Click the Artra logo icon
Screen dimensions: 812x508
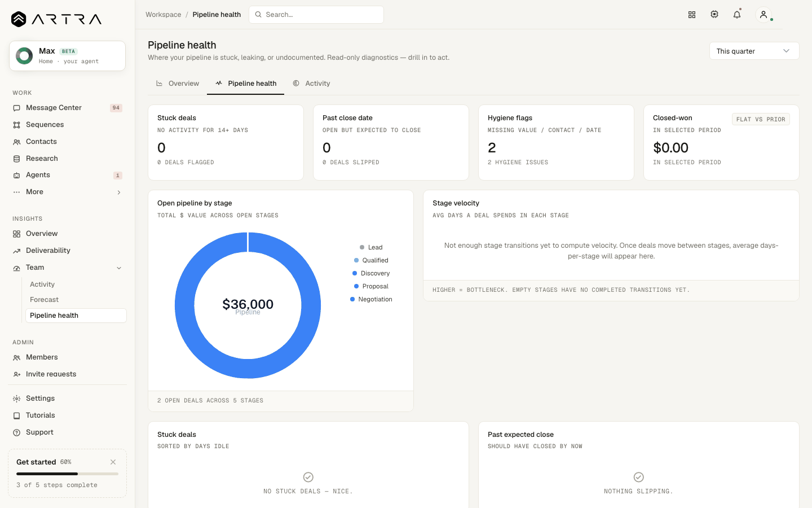coord(19,19)
